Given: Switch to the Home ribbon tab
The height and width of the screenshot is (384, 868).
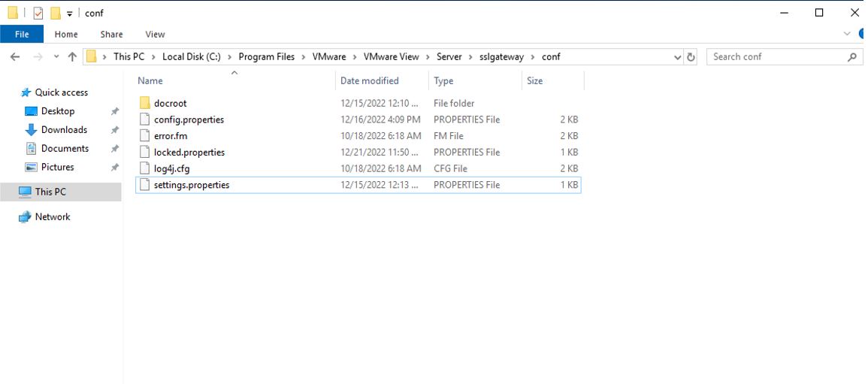Looking at the screenshot, I should 66,35.
